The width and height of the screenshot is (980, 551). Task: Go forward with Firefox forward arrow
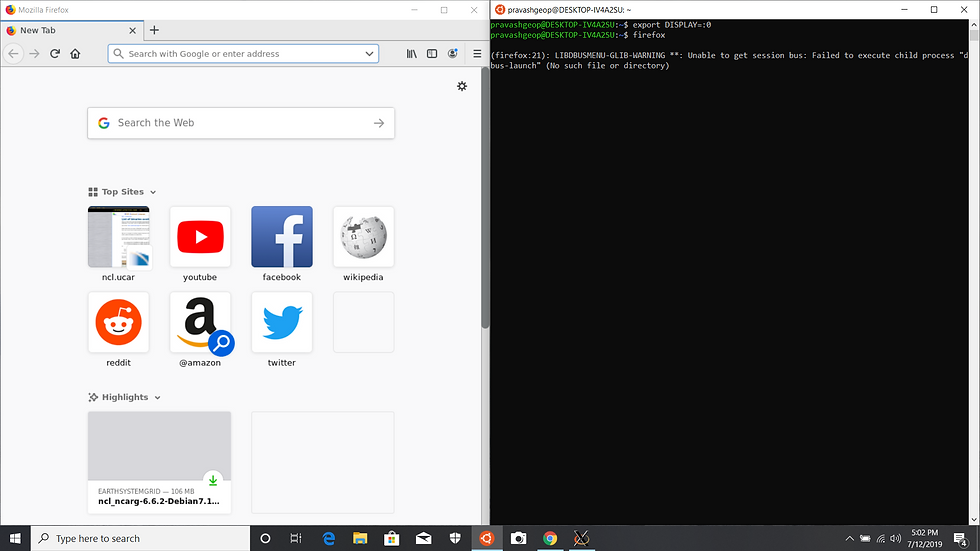click(x=34, y=54)
